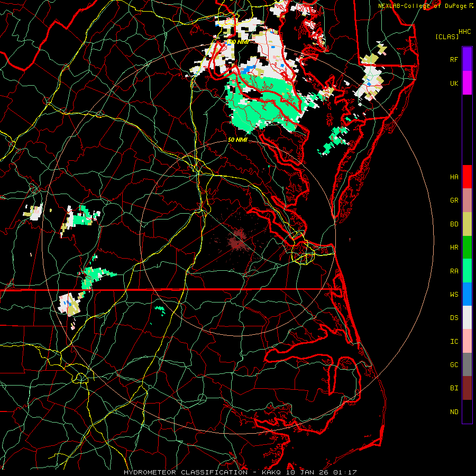476x476 pixels.
Task: Click the 100 NMI range ring label
Action: [237, 42]
